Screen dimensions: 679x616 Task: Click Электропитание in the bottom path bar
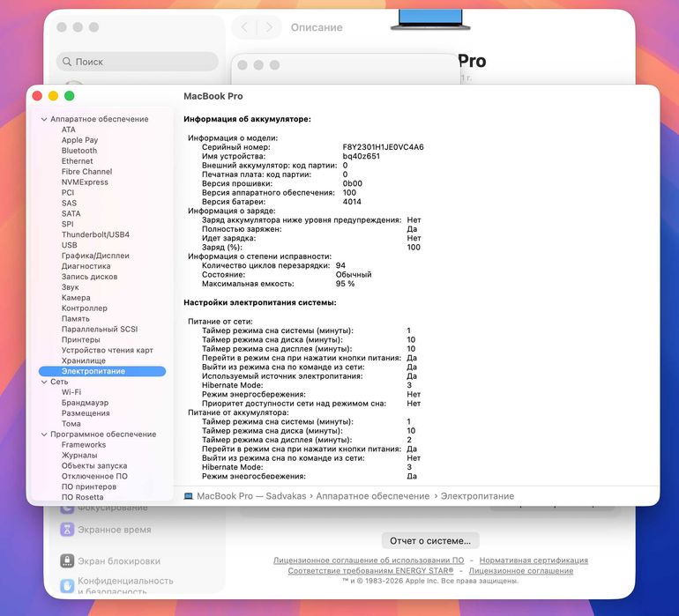coord(477,496)
